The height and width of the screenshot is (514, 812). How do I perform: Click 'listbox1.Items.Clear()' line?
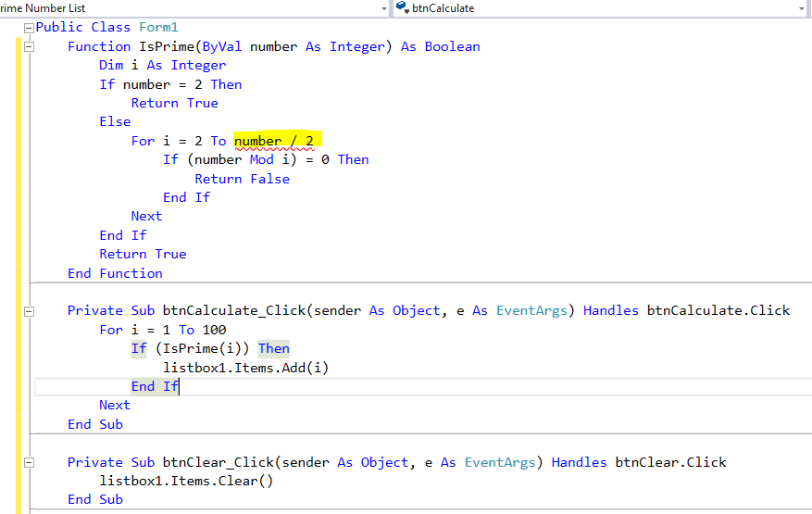[186, 481]
